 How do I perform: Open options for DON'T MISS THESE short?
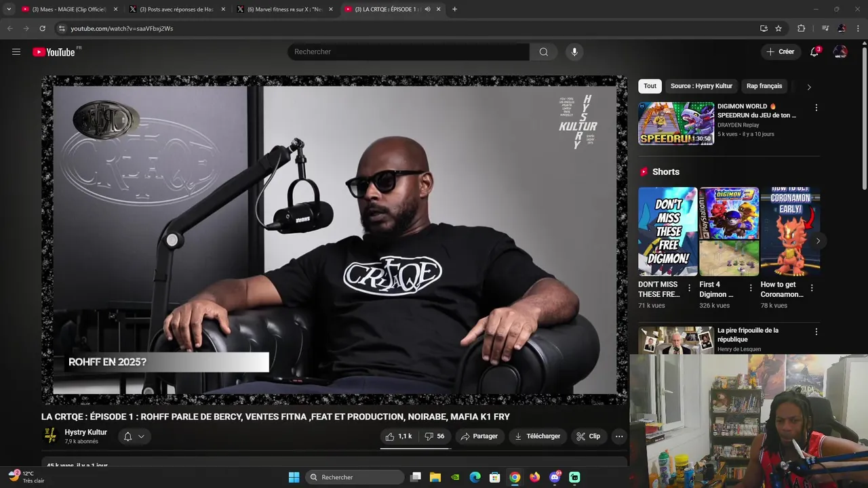click(690, 288)
